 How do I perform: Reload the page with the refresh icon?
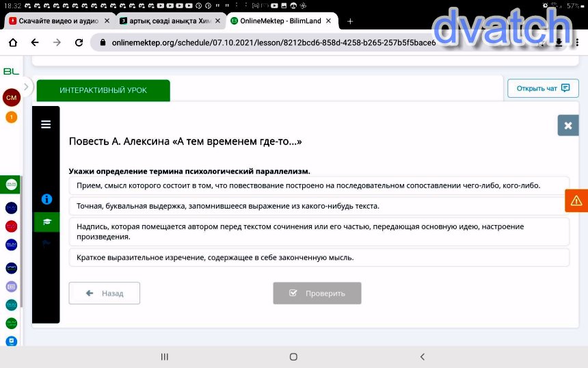(x=79, y=42)
